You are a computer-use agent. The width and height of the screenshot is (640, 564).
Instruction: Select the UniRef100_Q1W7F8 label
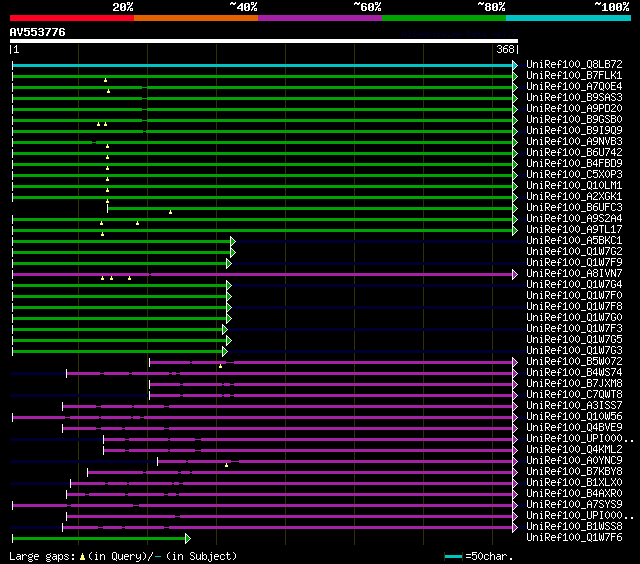click(574, 307)
